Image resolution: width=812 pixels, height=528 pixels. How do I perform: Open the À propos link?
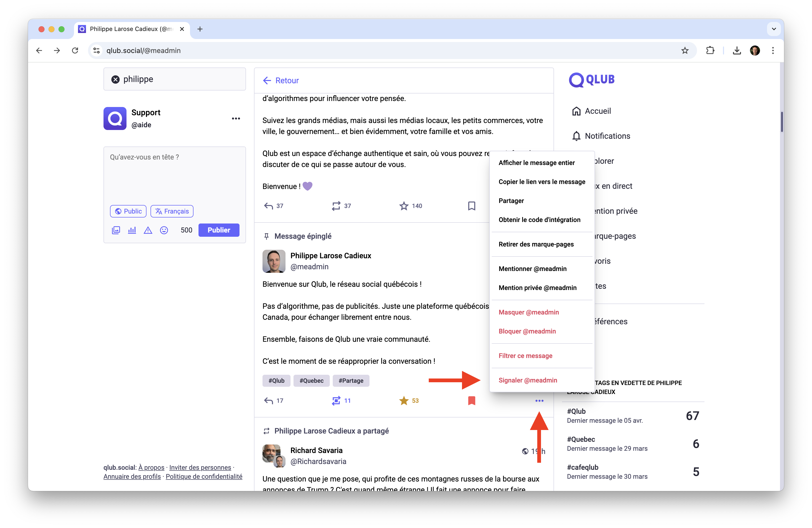(x=151, y=467)
